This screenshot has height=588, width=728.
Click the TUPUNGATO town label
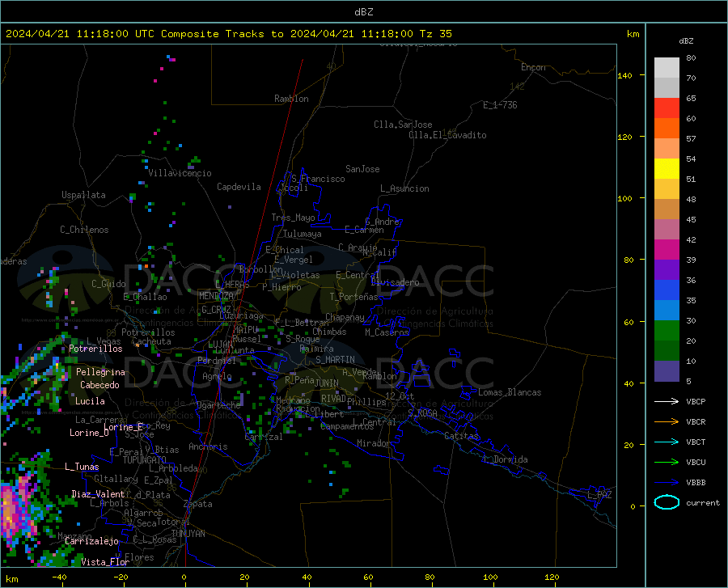click(145, 460)
